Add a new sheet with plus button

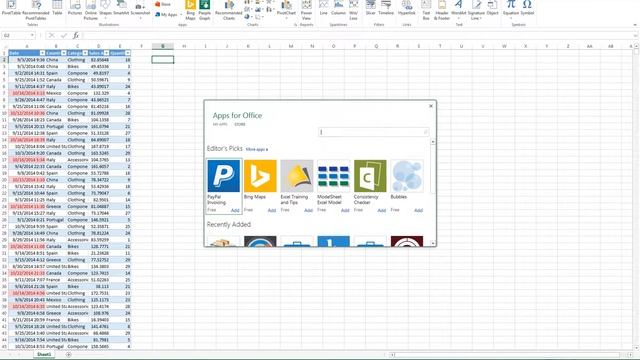coord(69,355)
